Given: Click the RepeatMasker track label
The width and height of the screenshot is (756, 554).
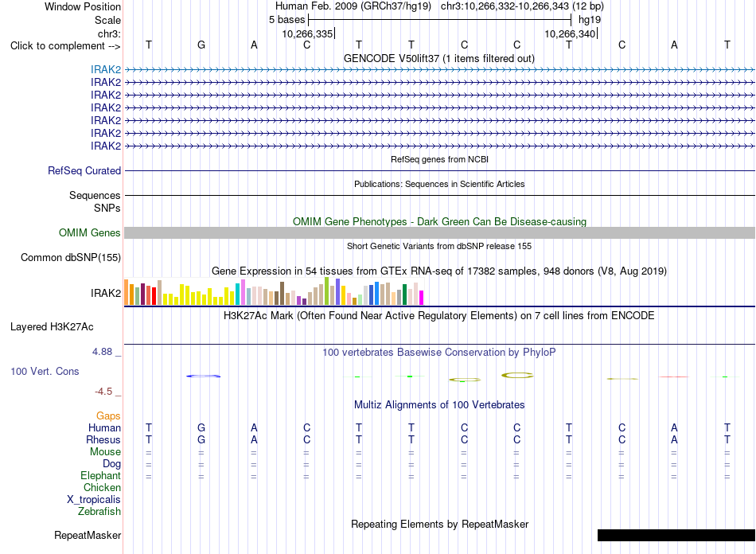Looking at the screenshot, I should pyautogui.click(x=88, y=535).
